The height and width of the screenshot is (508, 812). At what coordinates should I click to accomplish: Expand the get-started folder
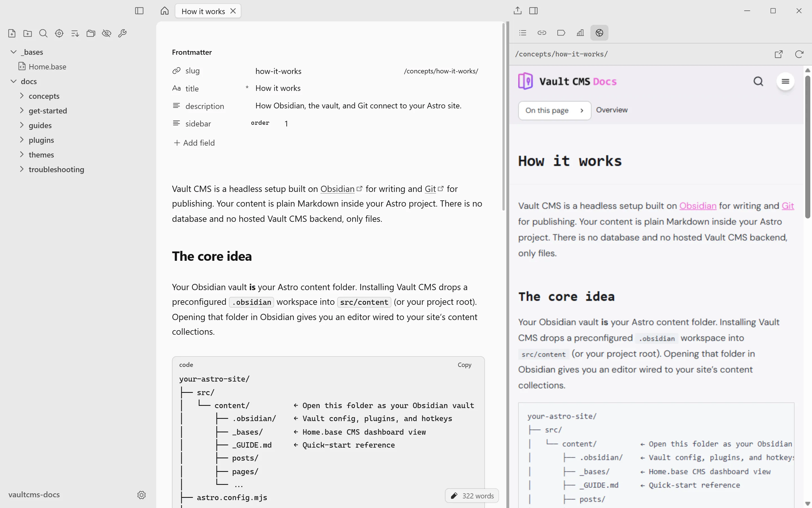pyautogui.click(x=22, y=110)
